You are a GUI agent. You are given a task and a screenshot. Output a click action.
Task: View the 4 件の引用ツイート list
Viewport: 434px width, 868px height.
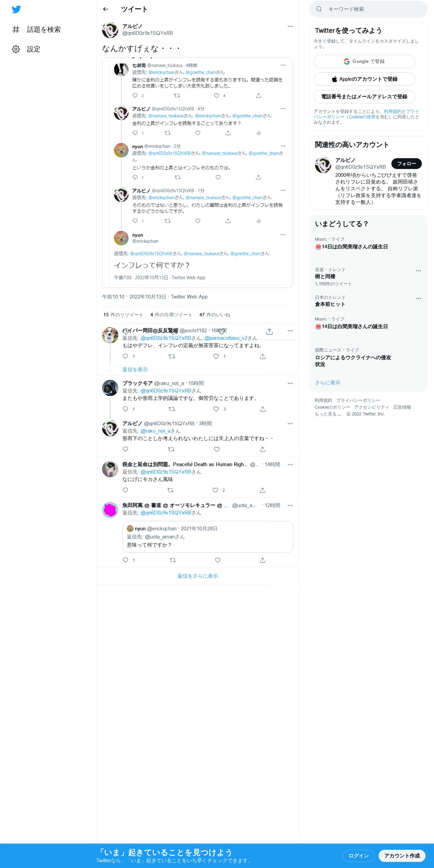(x=171, y=315)
